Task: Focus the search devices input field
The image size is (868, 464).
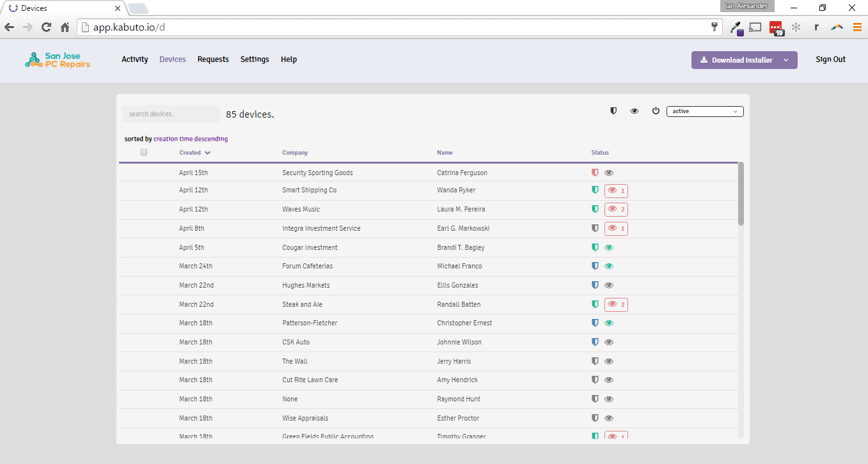Action: [x=171, y=114]
